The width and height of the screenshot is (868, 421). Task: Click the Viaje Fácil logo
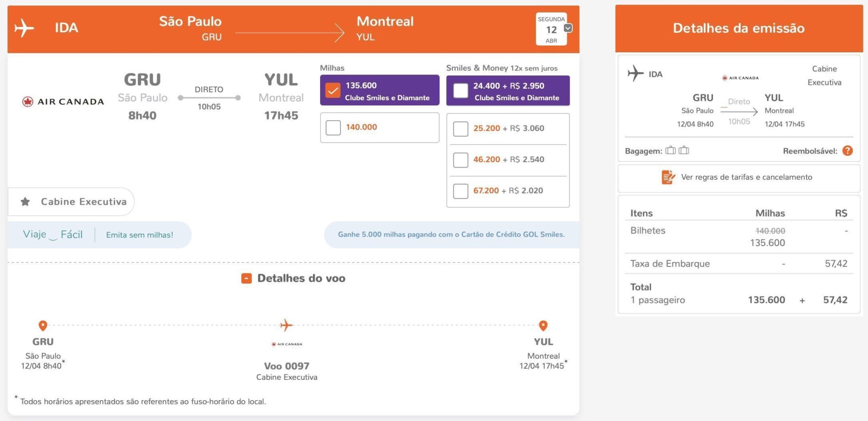(53, 234)
